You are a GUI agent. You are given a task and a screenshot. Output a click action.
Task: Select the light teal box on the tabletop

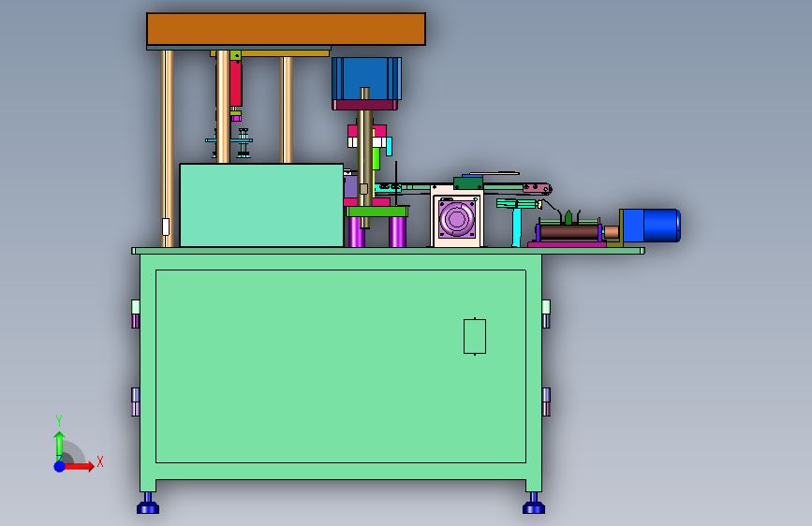pyautogui.click(x=261, y=205)
